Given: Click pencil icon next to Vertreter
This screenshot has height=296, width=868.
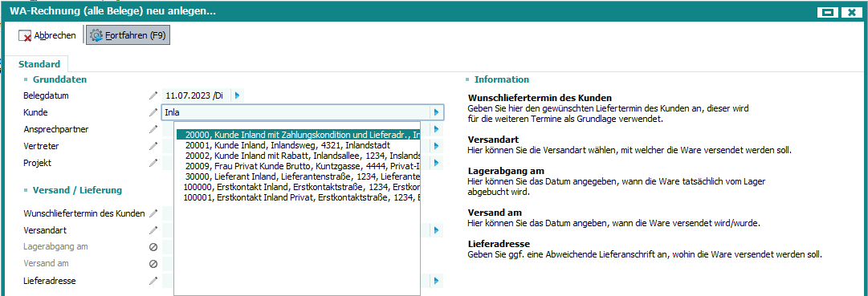Looking at the screenshot, I should 153,147.
